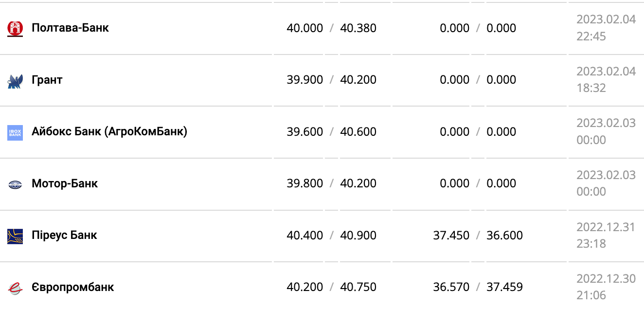Open the Європромбанк bank link
The width and height of the screenshot is (644, 309).
point(72,287)
